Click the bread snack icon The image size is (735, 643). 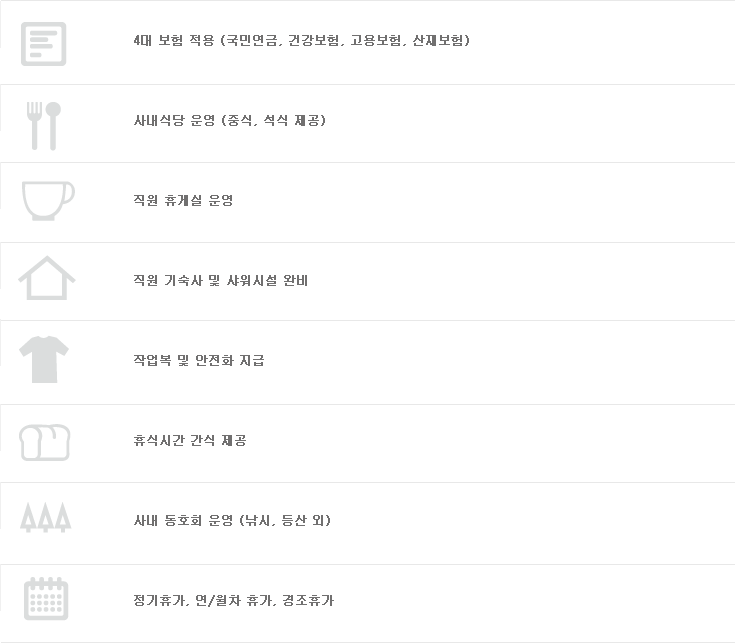[x=45, y=442]
